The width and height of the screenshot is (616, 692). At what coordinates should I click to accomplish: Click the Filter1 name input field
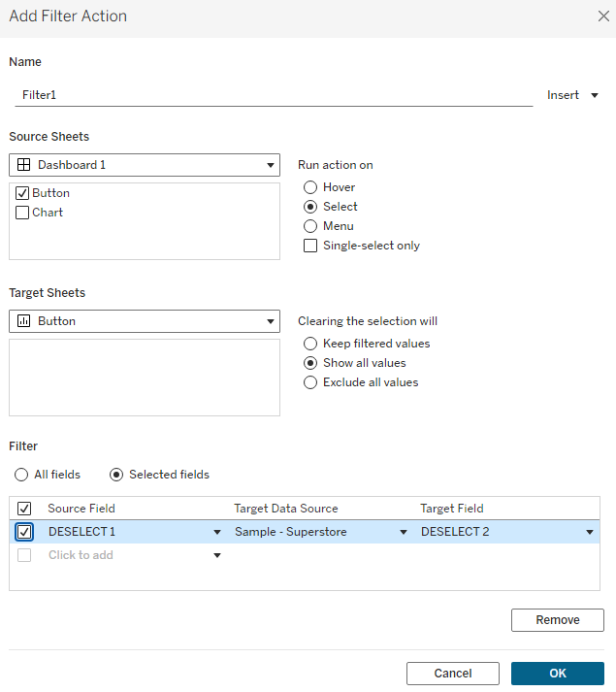click(x=272, y=95)
